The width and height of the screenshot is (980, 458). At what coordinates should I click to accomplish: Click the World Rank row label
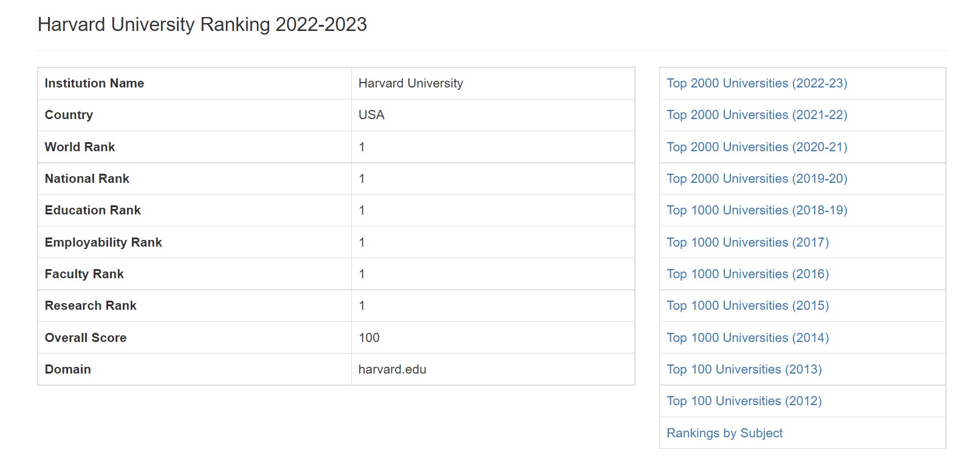tap(80, 147)
